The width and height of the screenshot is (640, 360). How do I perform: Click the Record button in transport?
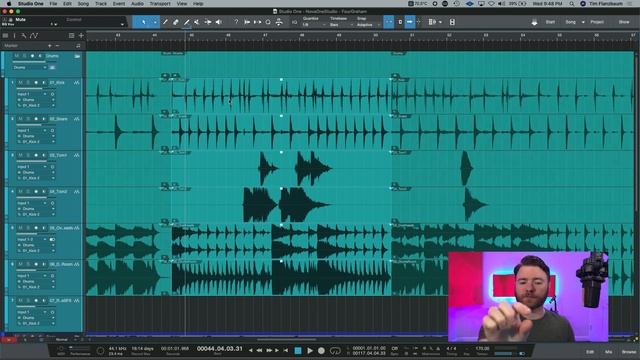(321, 350)
